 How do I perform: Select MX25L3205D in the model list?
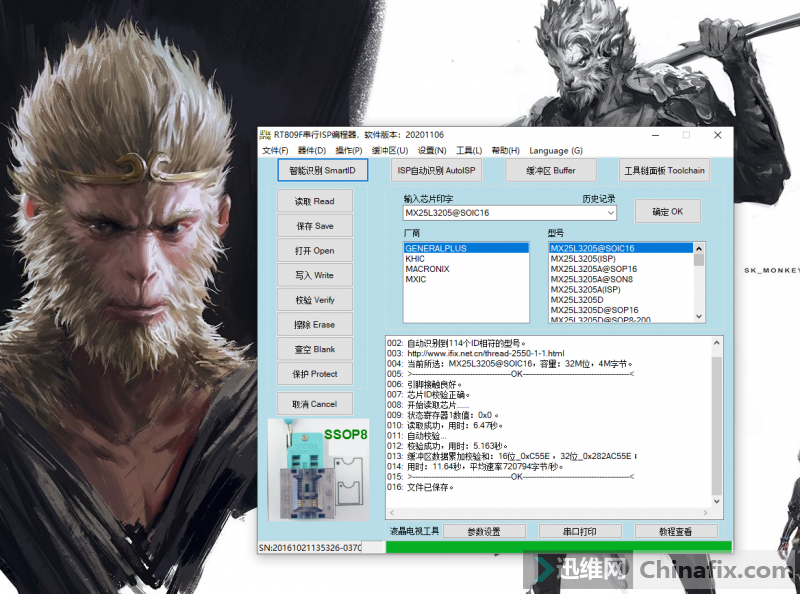point(621,300)
